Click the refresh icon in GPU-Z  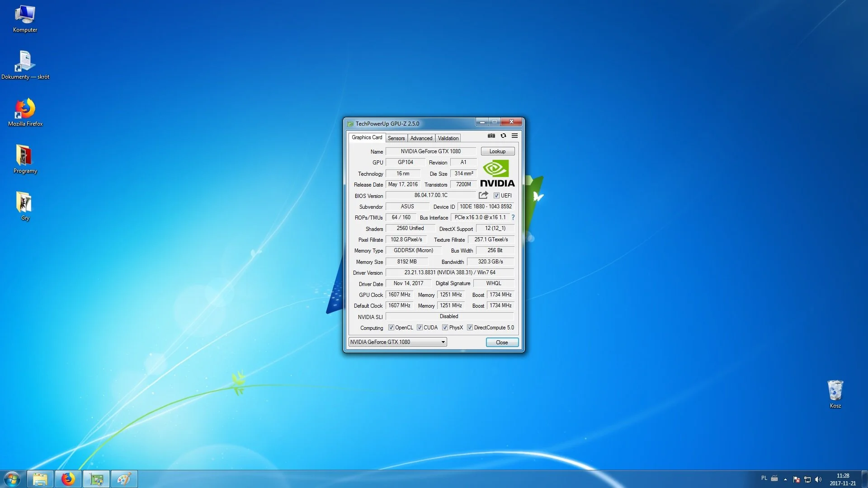pyautogui.click(x=503, y=136)
